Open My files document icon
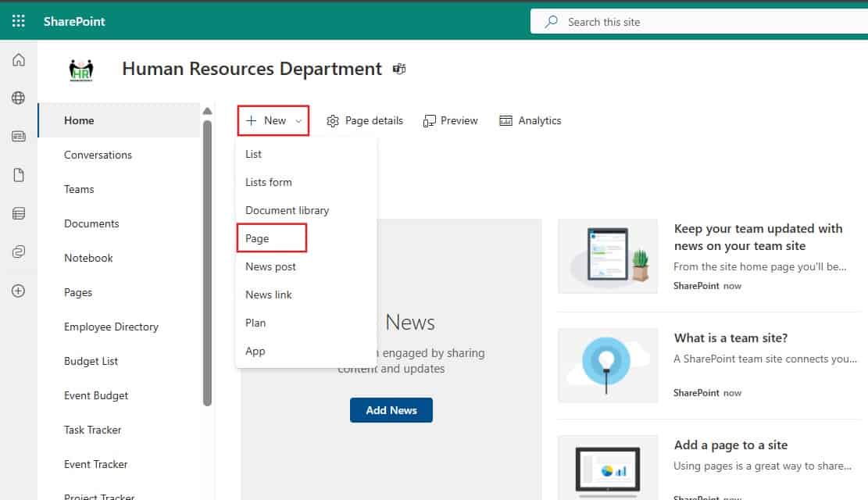This screenshot has width=868, height=500. [18, 175]
